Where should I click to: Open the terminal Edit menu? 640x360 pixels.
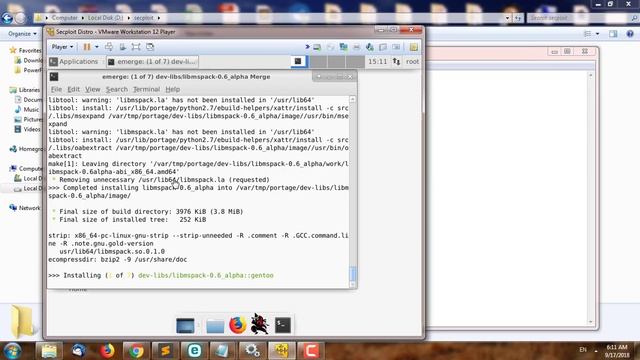(x=73, y=89)
